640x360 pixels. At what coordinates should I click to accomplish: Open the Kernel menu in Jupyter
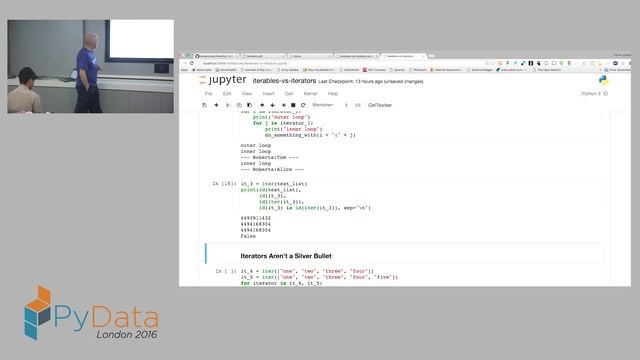point(311,94)
